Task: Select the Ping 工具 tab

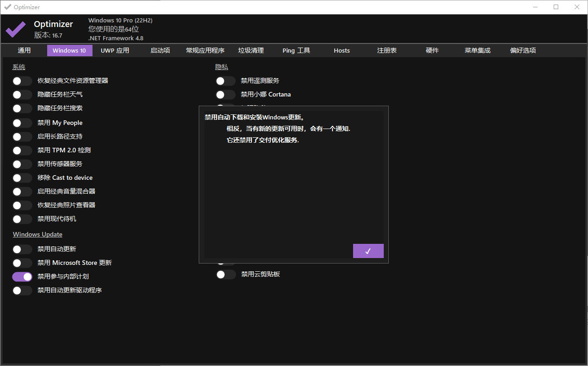Action: pos(296,50)
